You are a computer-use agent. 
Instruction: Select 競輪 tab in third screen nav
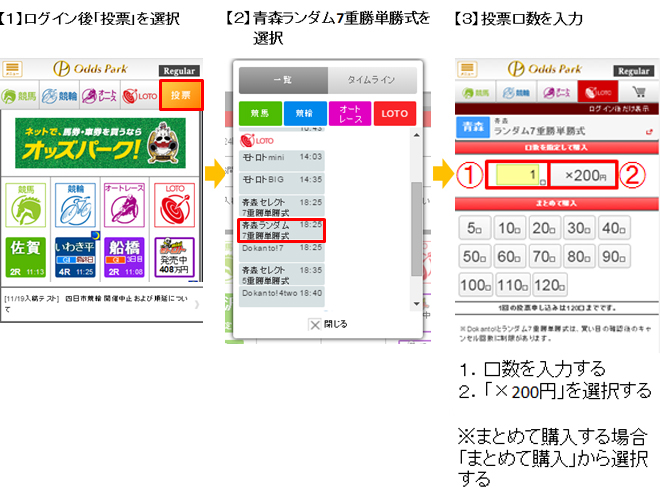516,92
